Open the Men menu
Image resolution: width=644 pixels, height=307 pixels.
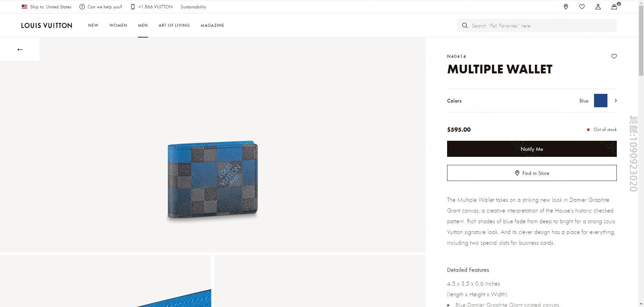[x=143, y=25]
